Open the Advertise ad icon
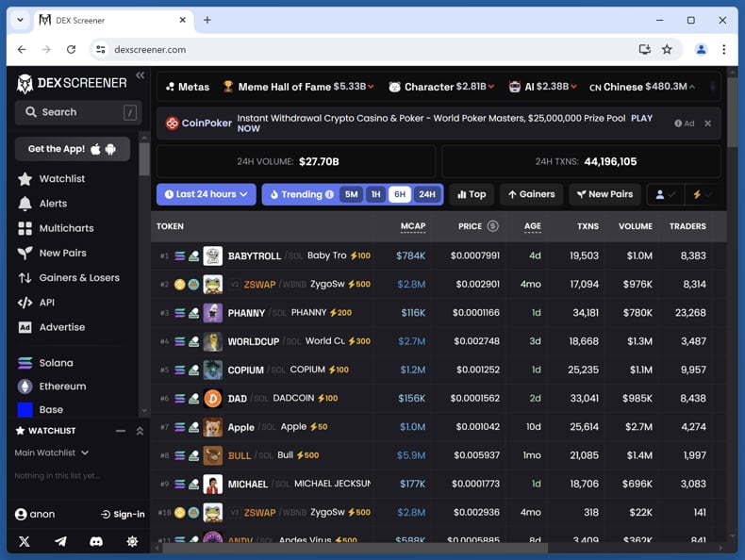Image resolution: width=745 pixels, height=560 pixels. tap(25, 327)
